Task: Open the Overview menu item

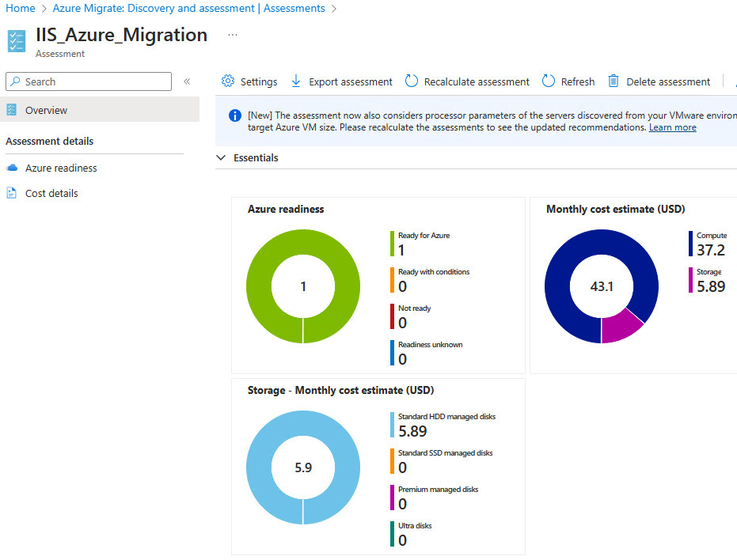Action: [100, 110]
